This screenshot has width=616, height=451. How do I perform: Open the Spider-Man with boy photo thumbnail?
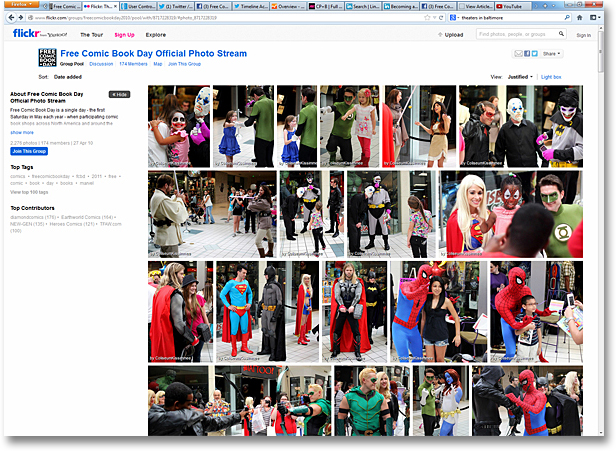click(x=536, y=312)
